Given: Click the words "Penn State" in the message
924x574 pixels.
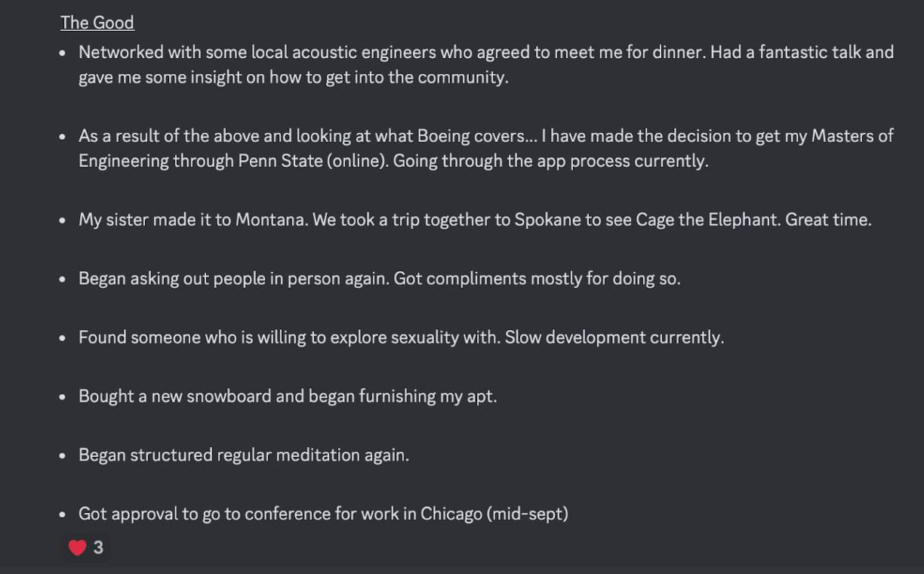Looking at the screenshot, I should point(280,161).
